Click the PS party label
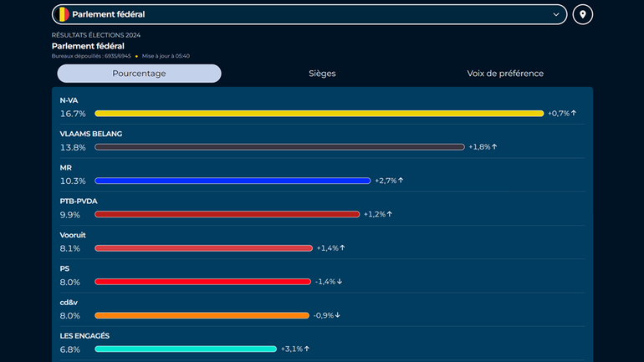 64,269
